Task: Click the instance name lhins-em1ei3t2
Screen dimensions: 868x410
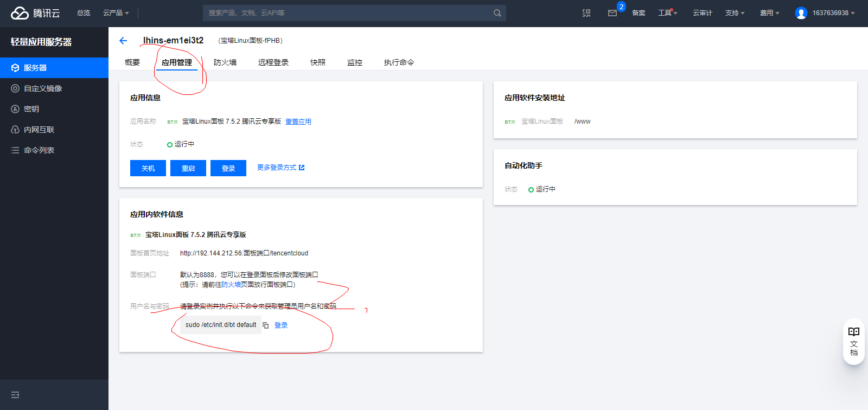Action: click(173, 41)
